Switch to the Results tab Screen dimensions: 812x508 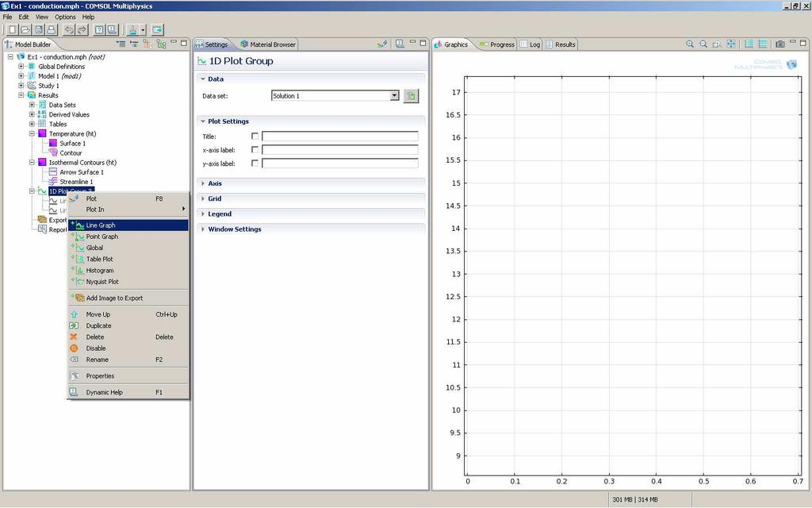[561, 44]
